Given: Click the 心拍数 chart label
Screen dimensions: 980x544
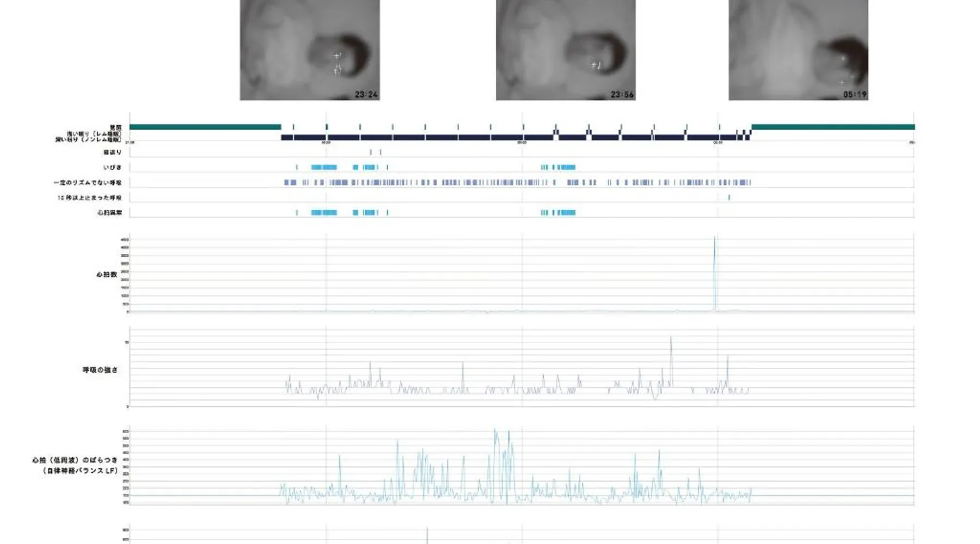Looking at the screenshot, I should tap(107, 275).
